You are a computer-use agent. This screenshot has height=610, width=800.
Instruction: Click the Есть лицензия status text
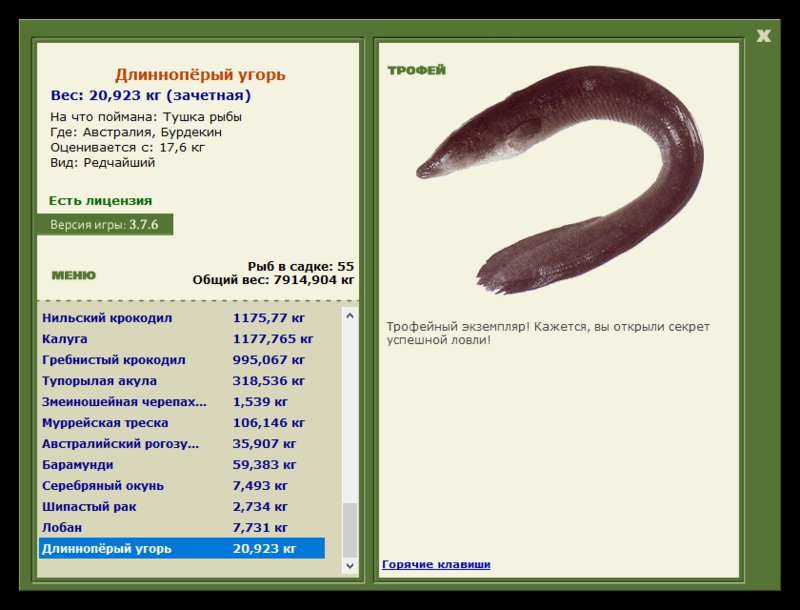101,200
